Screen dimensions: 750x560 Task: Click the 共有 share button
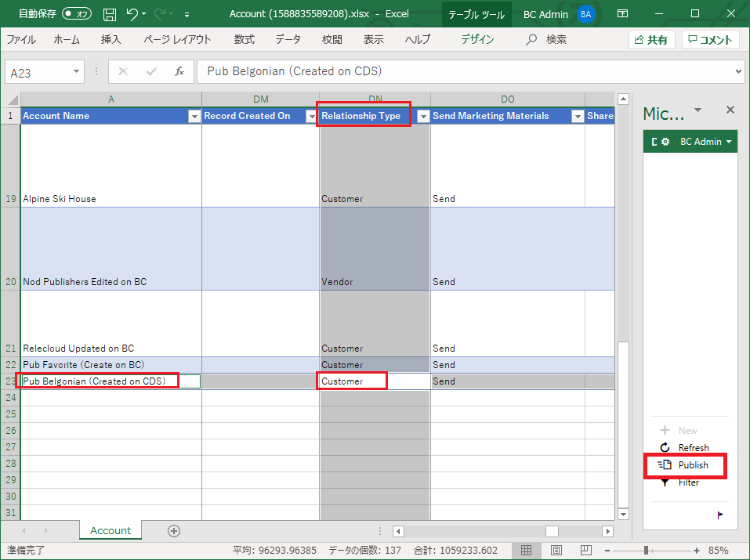(x=651, y=40)
